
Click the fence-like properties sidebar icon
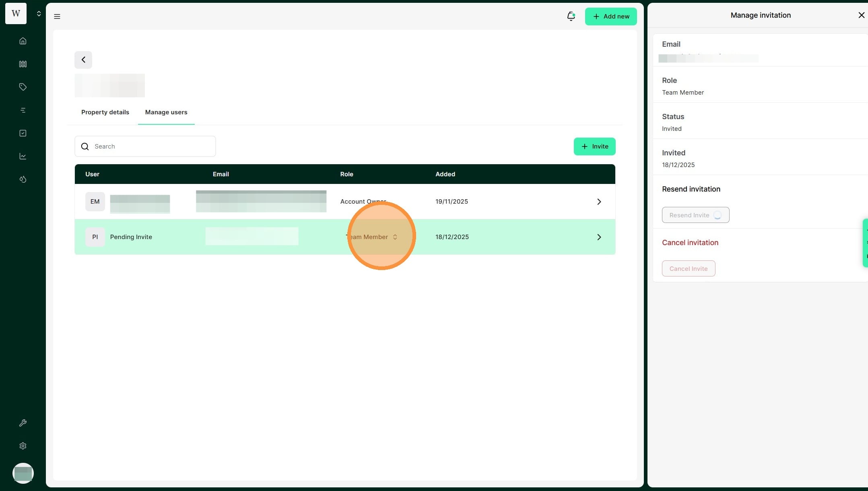pyautogui.click(x=23, y=64)
